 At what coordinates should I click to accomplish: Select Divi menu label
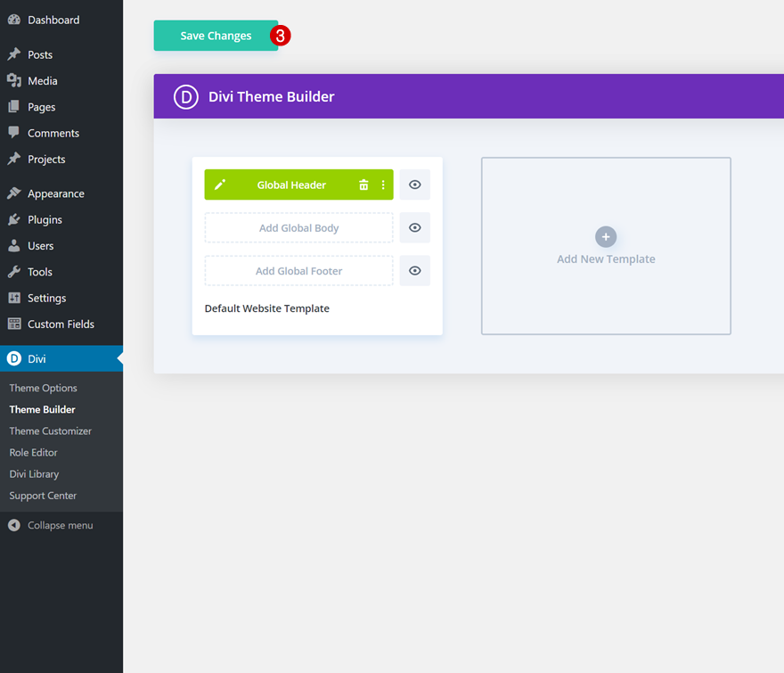pos(37,358)
